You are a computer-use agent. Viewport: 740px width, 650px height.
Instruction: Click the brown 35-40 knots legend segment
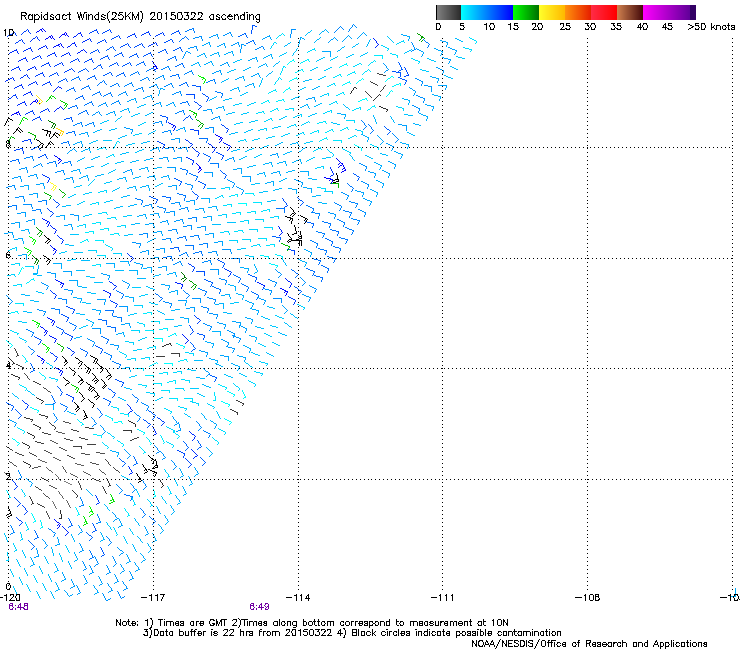click(630, 12)
